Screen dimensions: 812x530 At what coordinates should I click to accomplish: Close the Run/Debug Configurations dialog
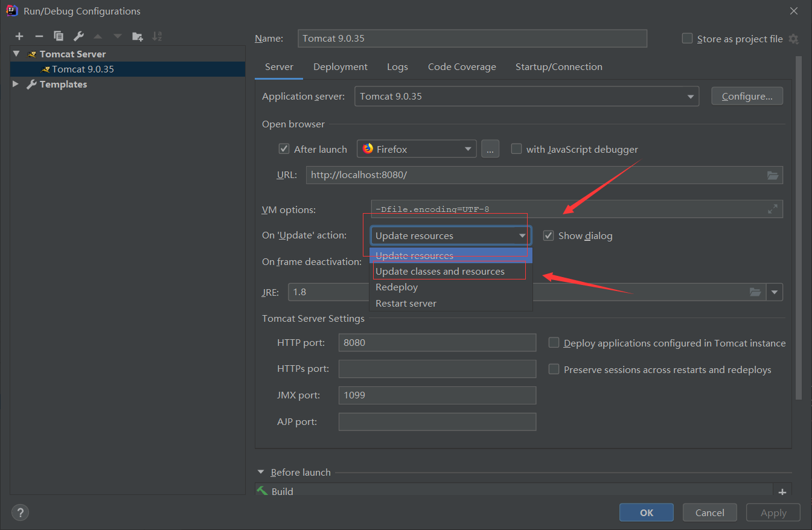(794, 10)
